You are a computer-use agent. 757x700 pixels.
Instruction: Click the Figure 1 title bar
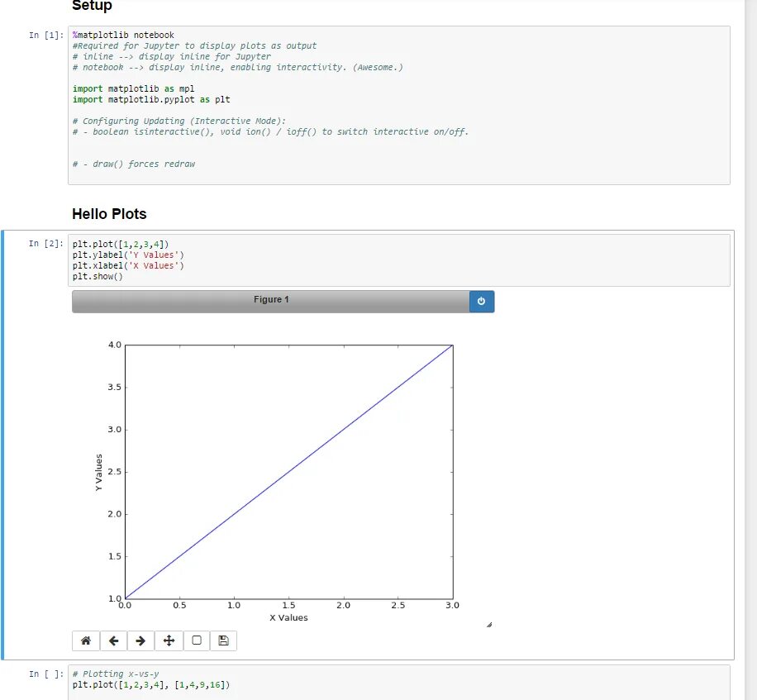pos(271,302)
